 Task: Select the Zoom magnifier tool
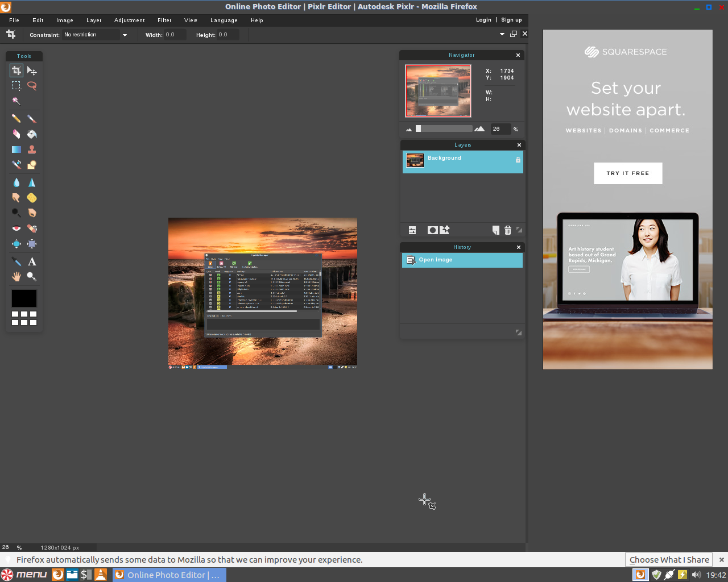tap(32, 277)
